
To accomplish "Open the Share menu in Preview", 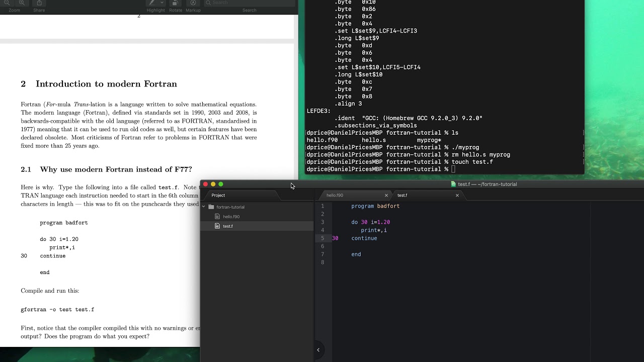I will tap(39, 3).
